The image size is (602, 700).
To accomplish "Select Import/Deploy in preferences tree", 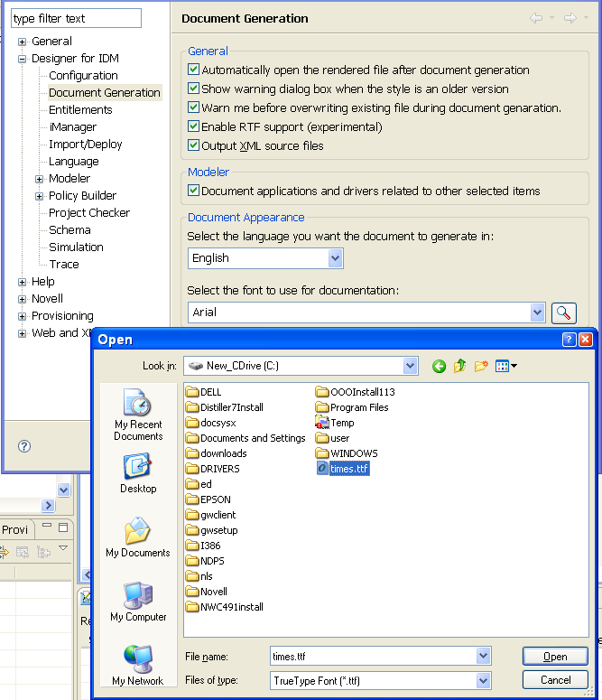I will coord(85,145).
